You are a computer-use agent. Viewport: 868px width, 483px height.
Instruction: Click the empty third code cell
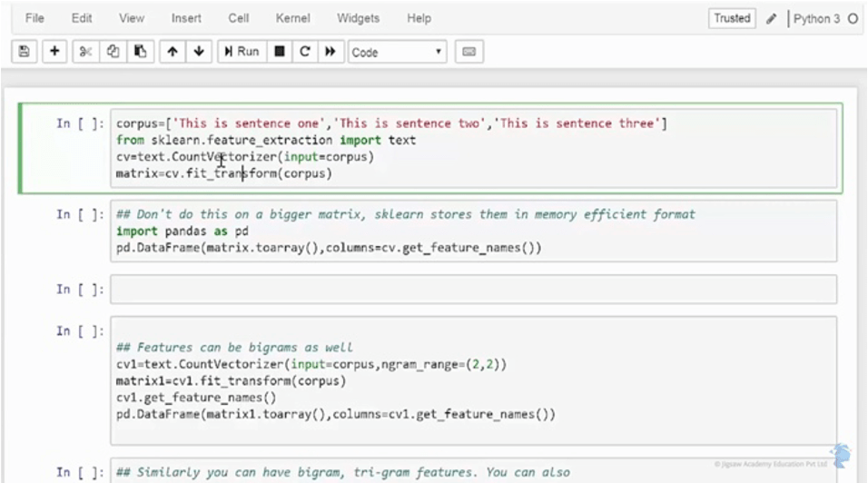point(473,290)
